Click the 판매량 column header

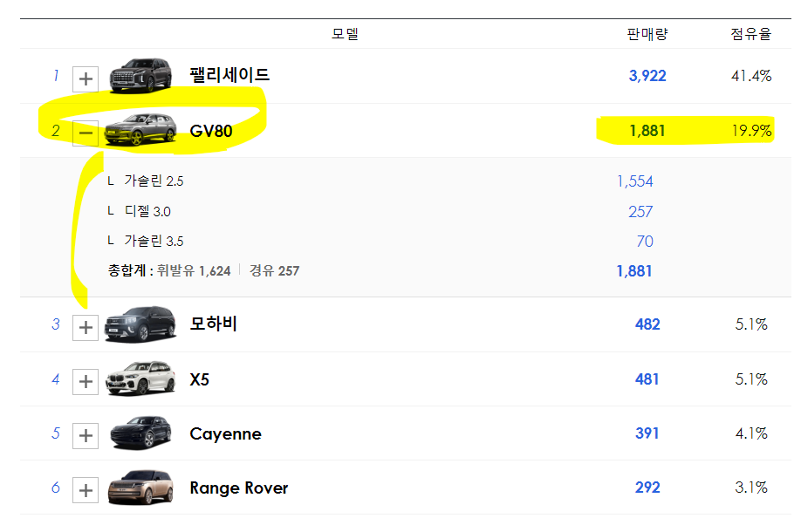click(647, 34)
